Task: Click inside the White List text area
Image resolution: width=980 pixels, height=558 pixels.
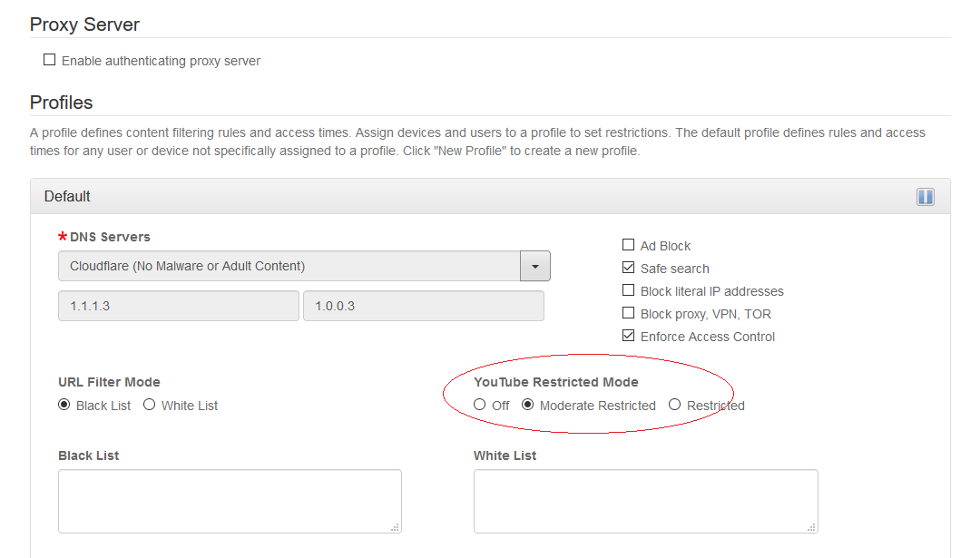Action: coord(645,501)
